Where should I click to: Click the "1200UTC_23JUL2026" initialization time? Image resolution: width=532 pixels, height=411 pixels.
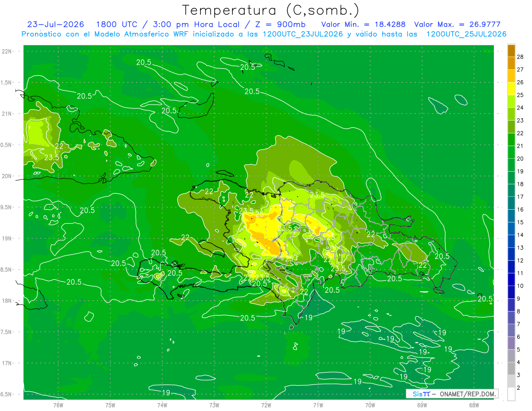[x=303, y=34]
